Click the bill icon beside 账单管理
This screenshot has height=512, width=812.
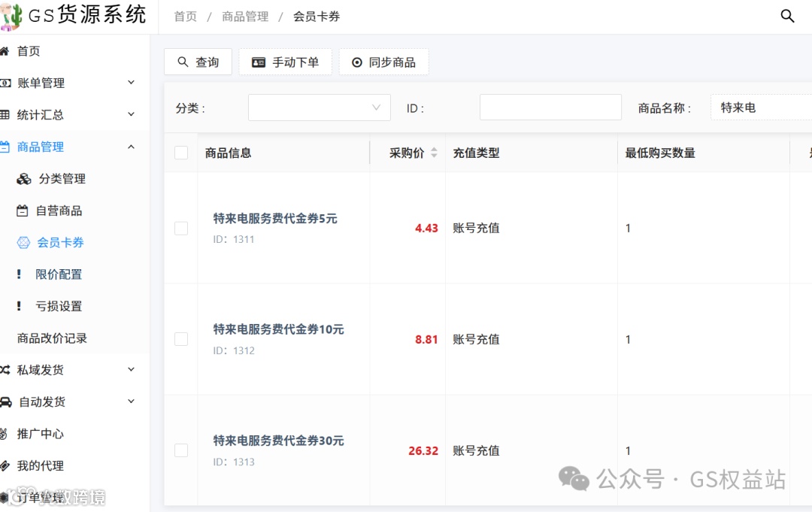5,83
